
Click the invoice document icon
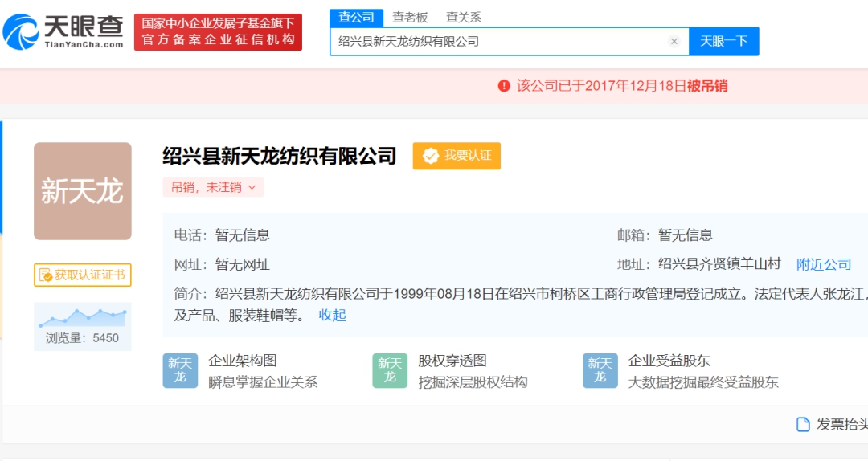pos(803,425)
